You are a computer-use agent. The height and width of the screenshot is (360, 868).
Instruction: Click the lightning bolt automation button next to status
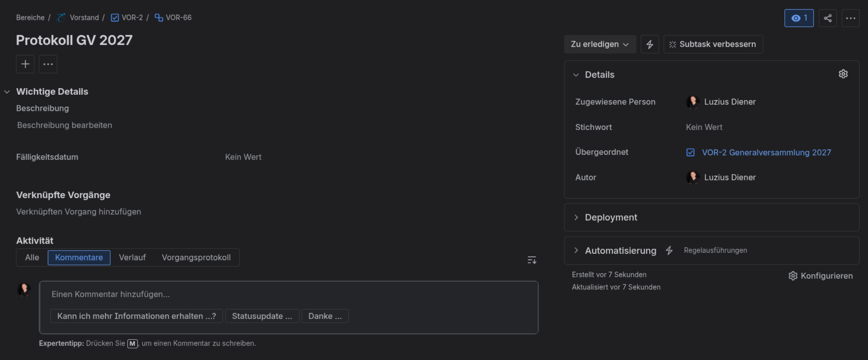pyautogui.click(x=650, y=44)
